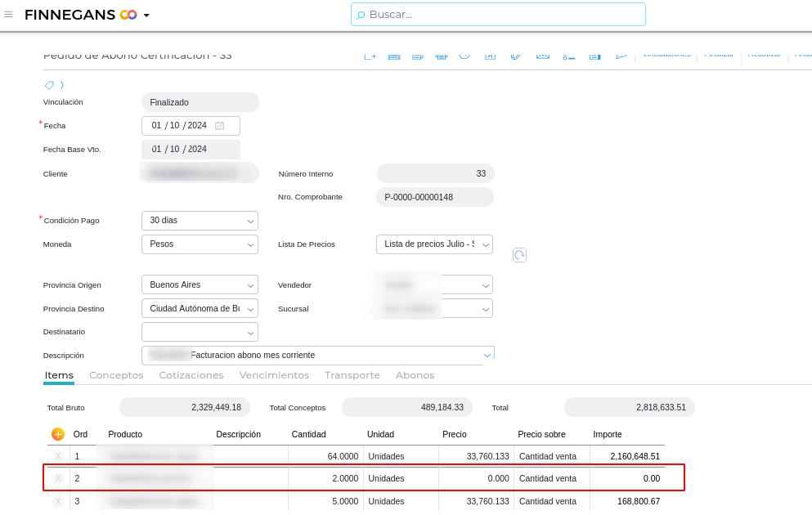This screenshot has height=515, width=812.
Task: Click the refresh icon beside Lista De Precios
Action: [519, 255]
